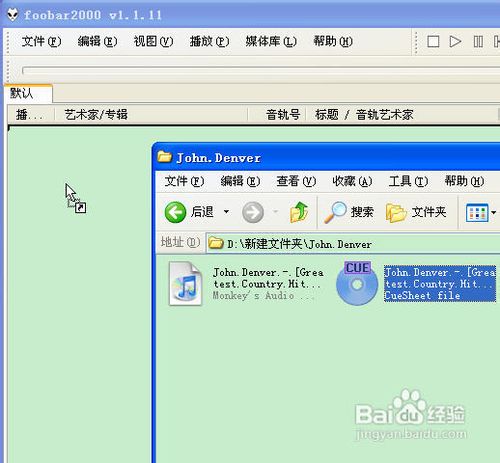Click the 搜索 magnifier button

point(349,212)
